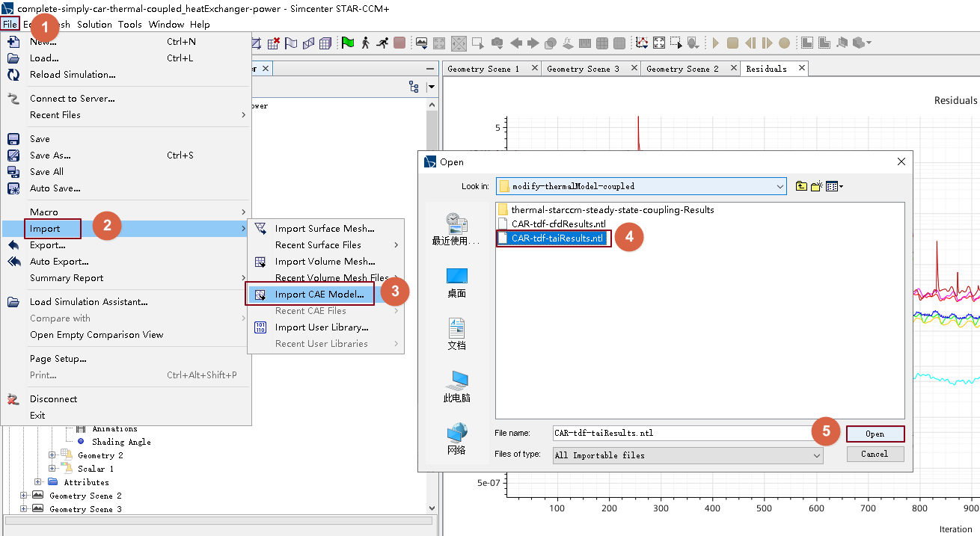Click the left arrow previous view icon
The height and width of the screenshot is (536, 980).
(x=516, y=43)
